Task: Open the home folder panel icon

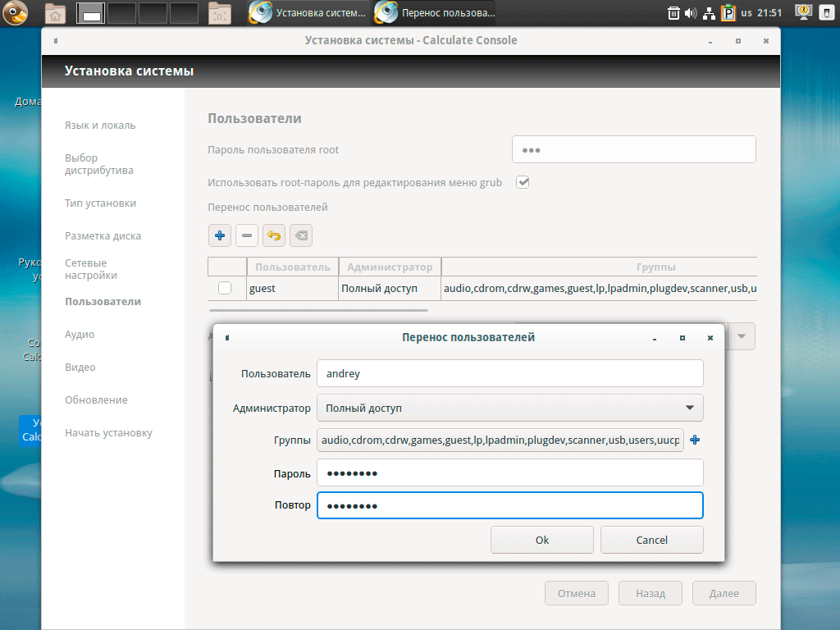Action: (x=55, y=13)
